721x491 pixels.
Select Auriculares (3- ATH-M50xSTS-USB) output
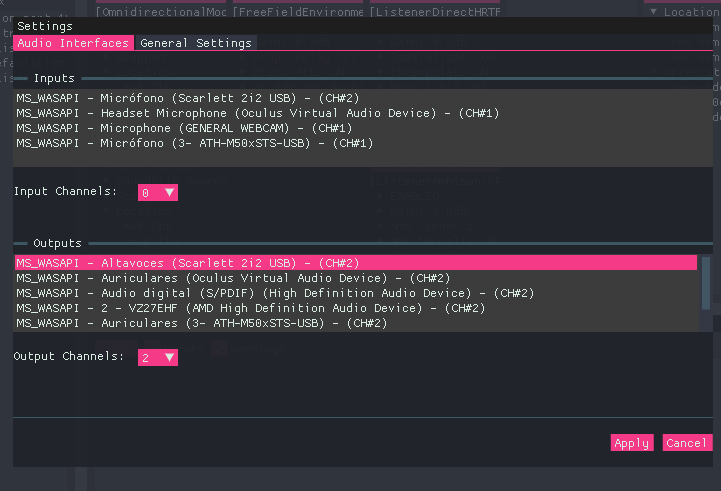click(x=356, y=323)
